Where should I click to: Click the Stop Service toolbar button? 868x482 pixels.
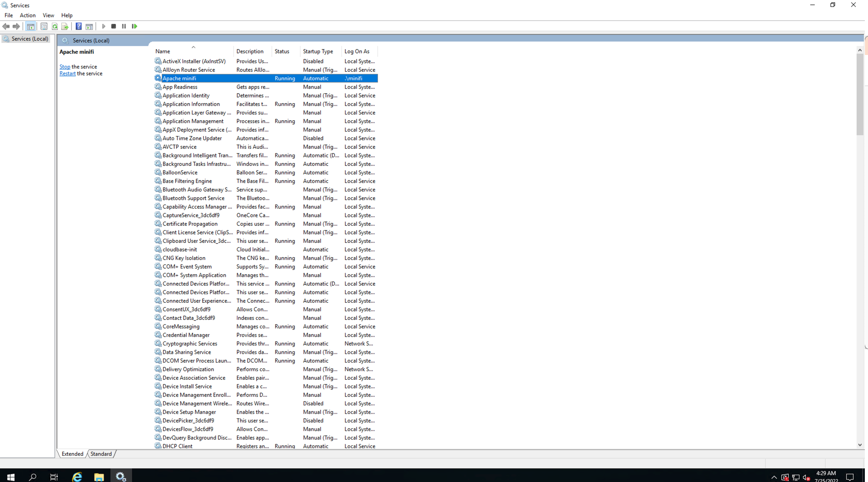point(114,27)
